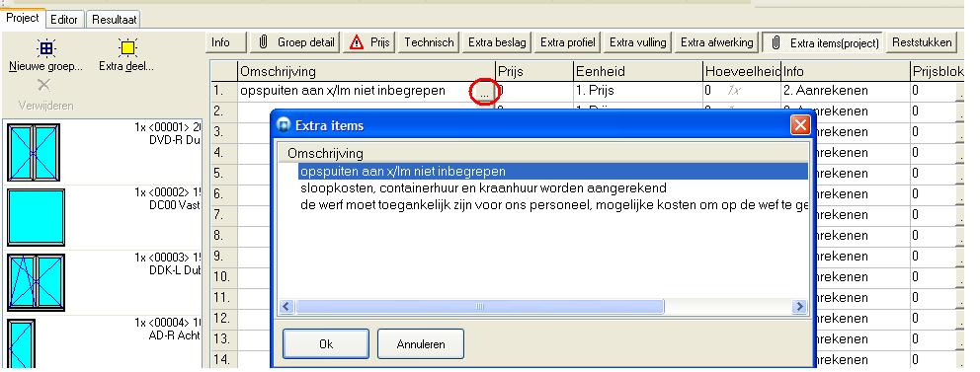Close the Extra items dialog
The height and width of the screenshot is (372, 980).
[x=800, y=125]
